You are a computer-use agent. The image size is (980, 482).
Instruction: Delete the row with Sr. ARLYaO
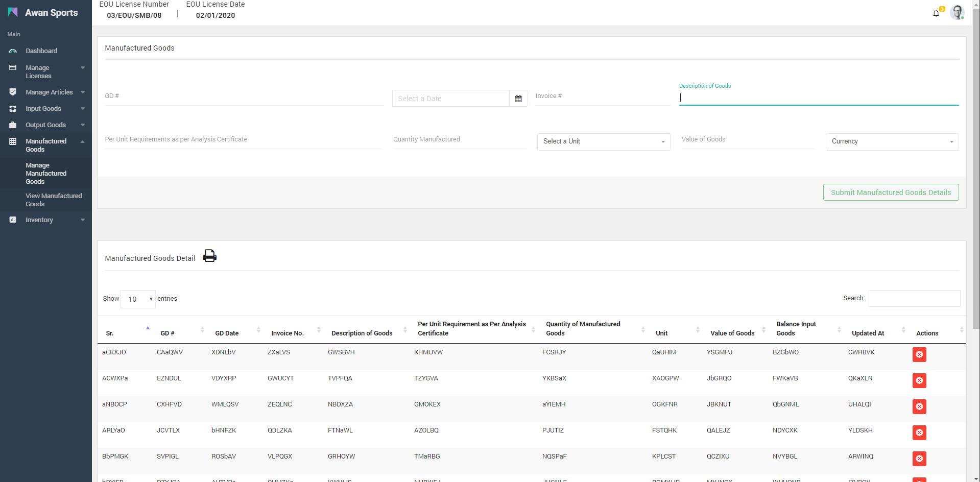(919, 432)
